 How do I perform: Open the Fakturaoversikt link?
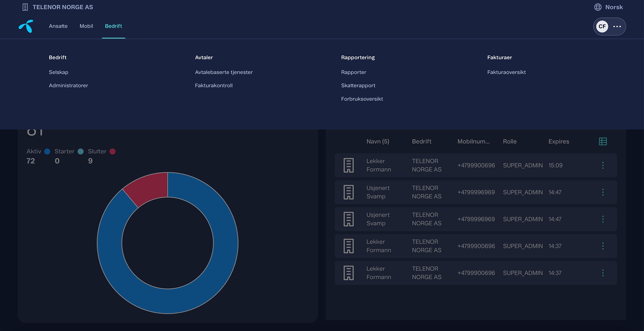click(x=506, y=72)
